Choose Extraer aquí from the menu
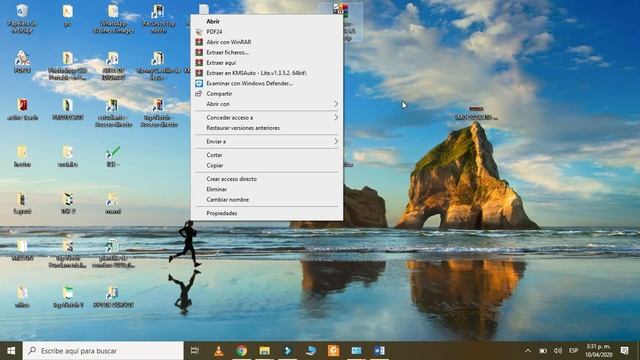 click(267, 62)
